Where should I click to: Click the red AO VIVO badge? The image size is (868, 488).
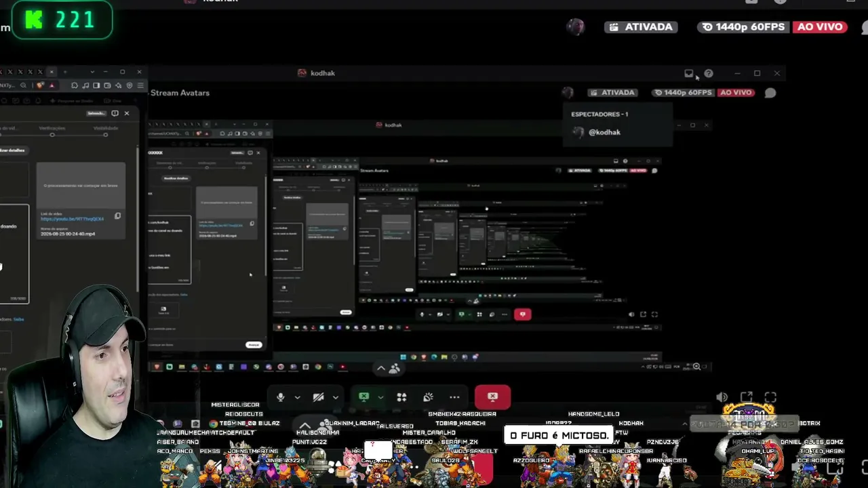[x=821, y=27]
